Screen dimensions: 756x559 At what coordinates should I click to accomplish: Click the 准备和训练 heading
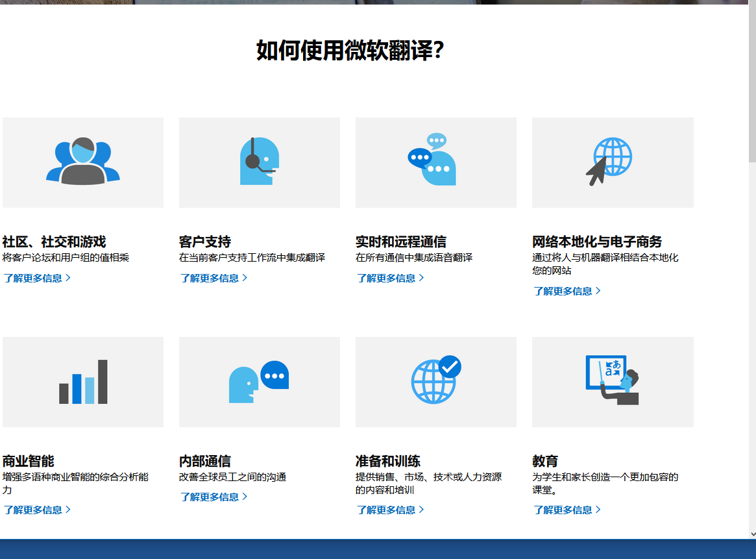(388, 461)
